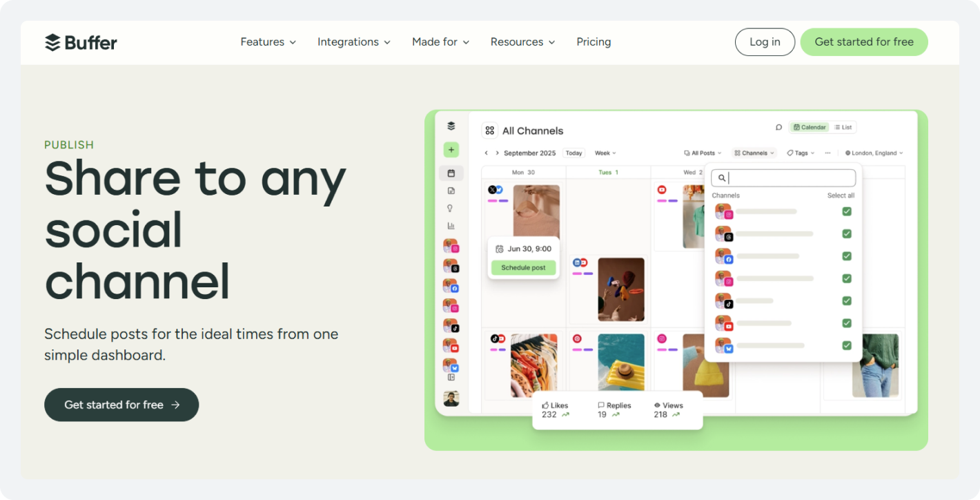980x500 pixels.
Task: Expand the Features menu in header
Action: [x=268, y=42]
